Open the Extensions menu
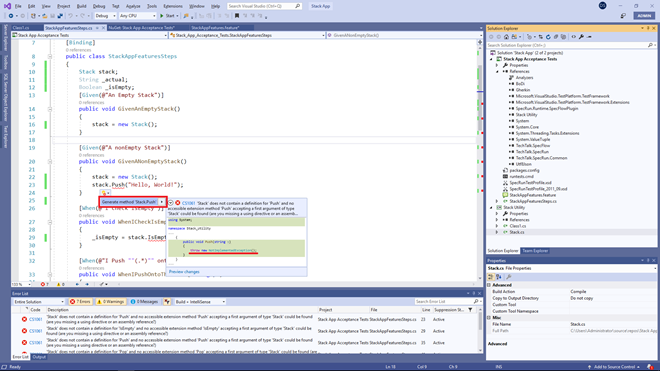Viewport: 660px width, 371px height. tap(173, 6)
